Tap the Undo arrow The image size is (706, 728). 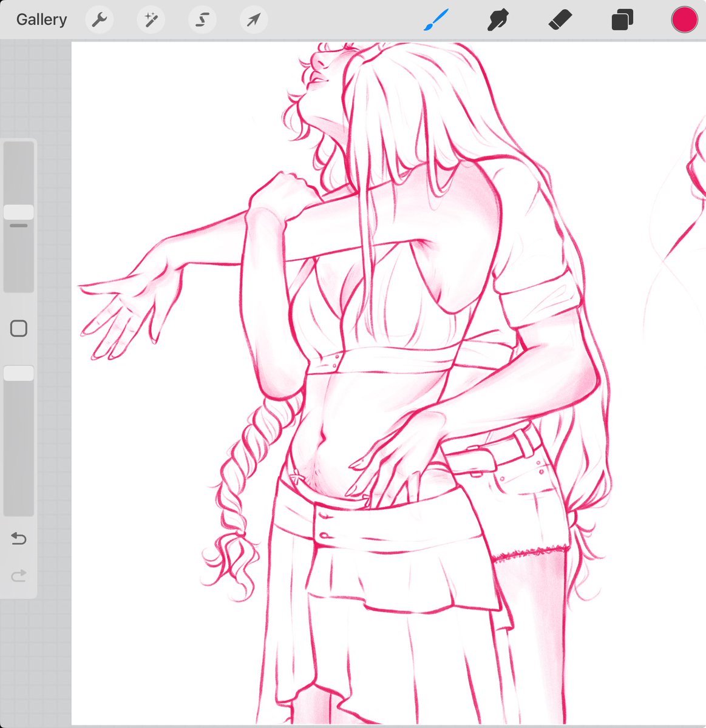(18, 538)
